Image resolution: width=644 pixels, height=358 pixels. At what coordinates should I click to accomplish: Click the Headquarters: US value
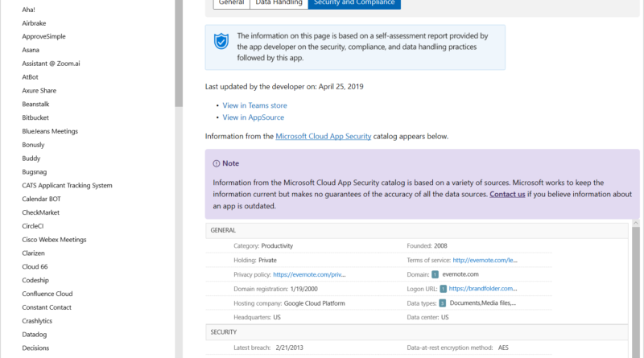coord(277,317)
